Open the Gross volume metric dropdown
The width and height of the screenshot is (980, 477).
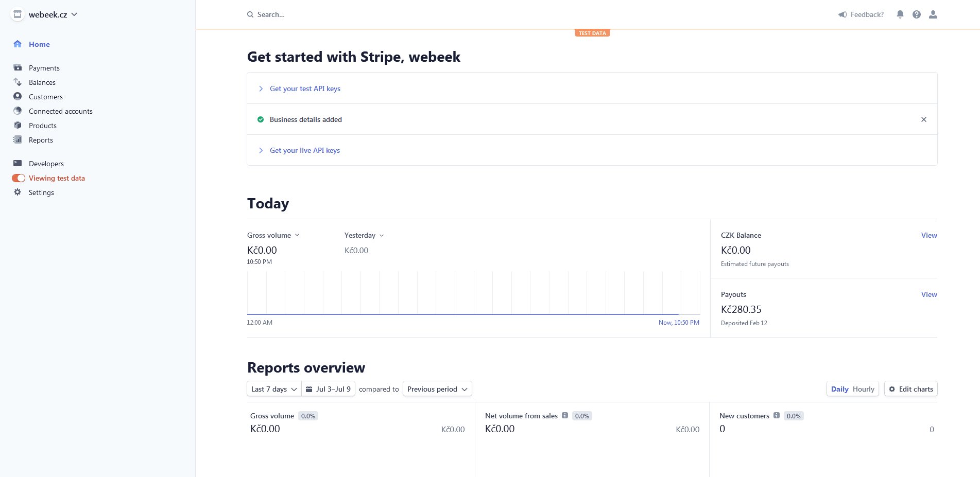[273, 235]
